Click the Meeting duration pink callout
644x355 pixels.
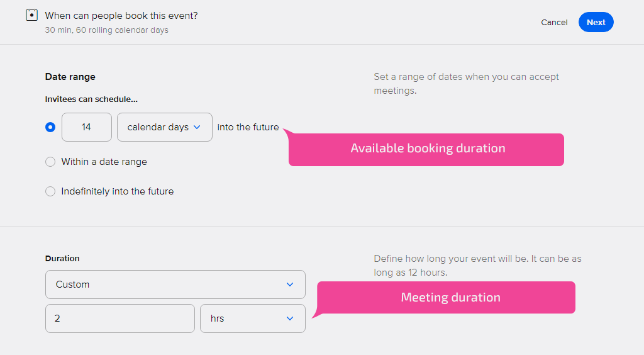pyautogui.click(x=446, y=298)
